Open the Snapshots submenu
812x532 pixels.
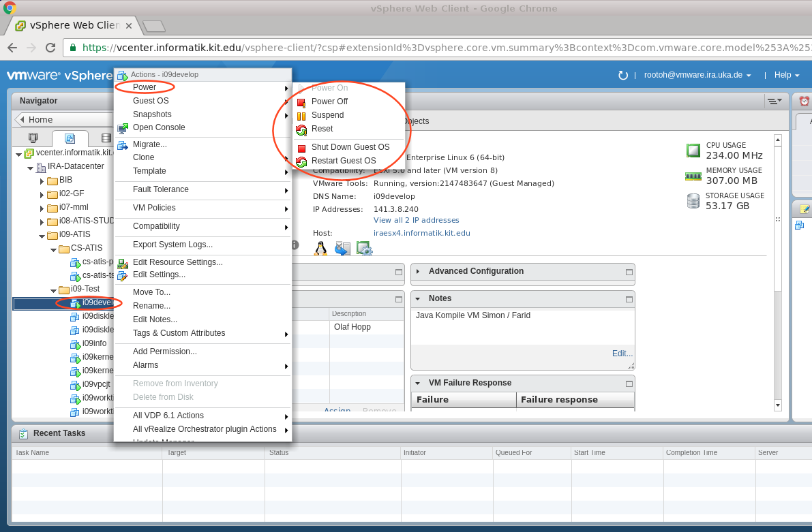coord(202,114)
